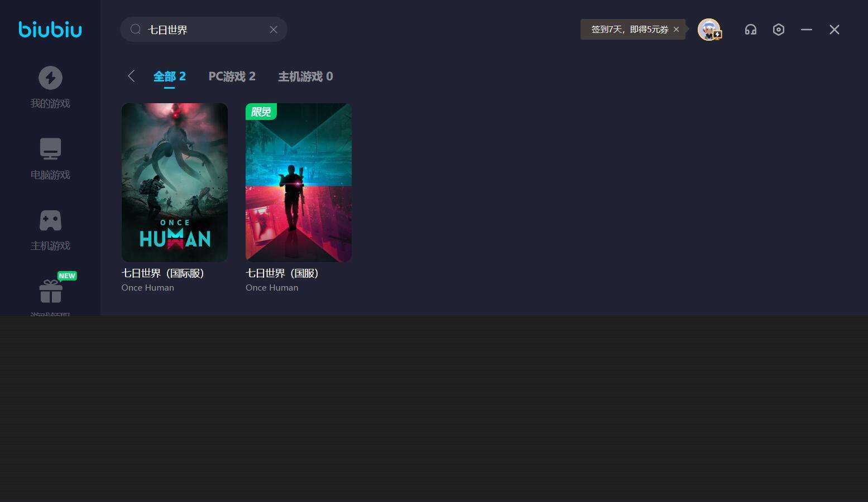Screen dimensions: 868x502
Task: Open 电脑游戏 monitor icon in sidebar
Action: (x=50, y=149)
